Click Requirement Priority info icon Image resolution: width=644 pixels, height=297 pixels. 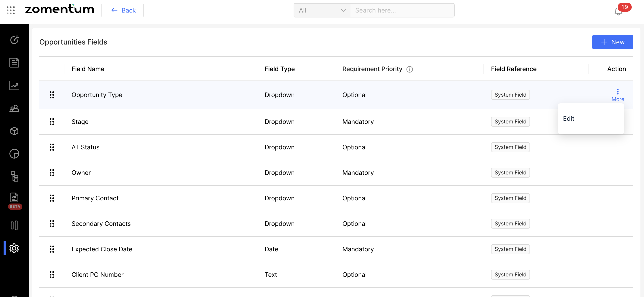(409, 69)
